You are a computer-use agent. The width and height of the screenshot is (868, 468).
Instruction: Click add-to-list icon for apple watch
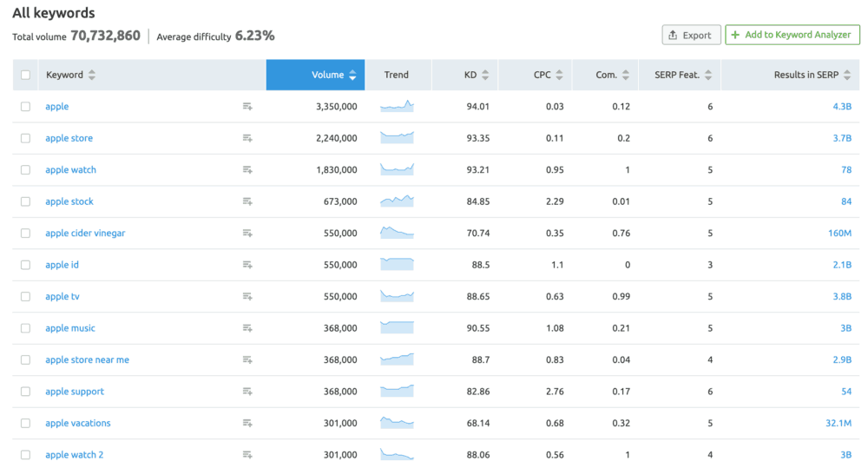click(247, 169)
